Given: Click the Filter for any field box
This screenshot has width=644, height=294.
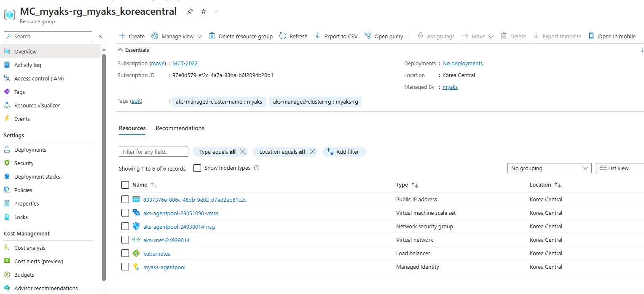Looking at the screenshot, I should (153, 152).
